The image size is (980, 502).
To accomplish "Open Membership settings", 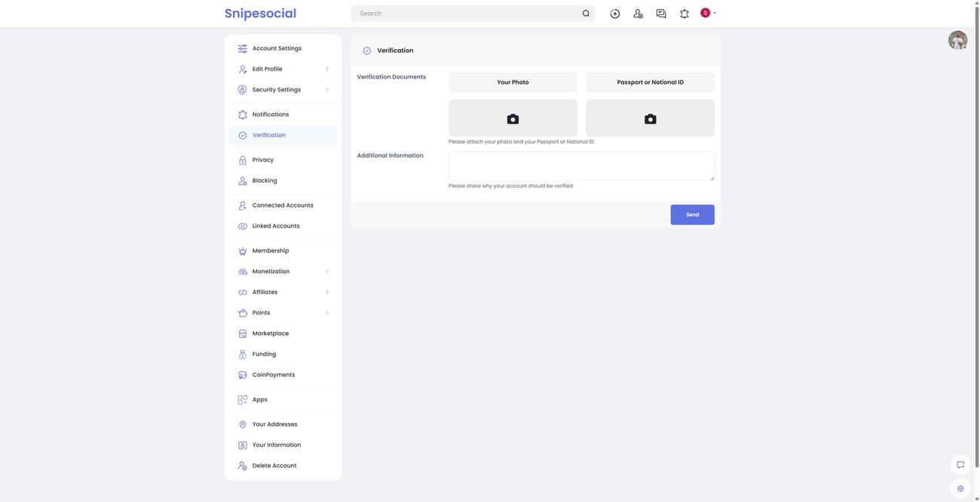I will (x=283, y=251).
